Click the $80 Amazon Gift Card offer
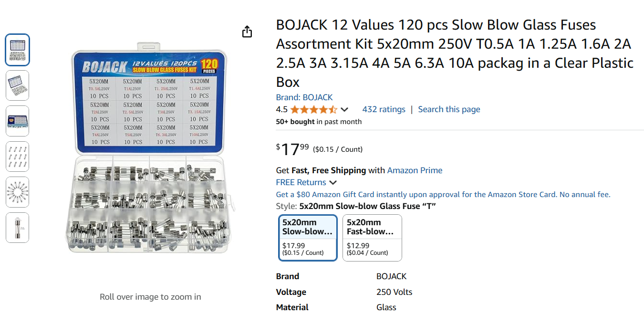This screenshot has height=314, width=644. 443,195
